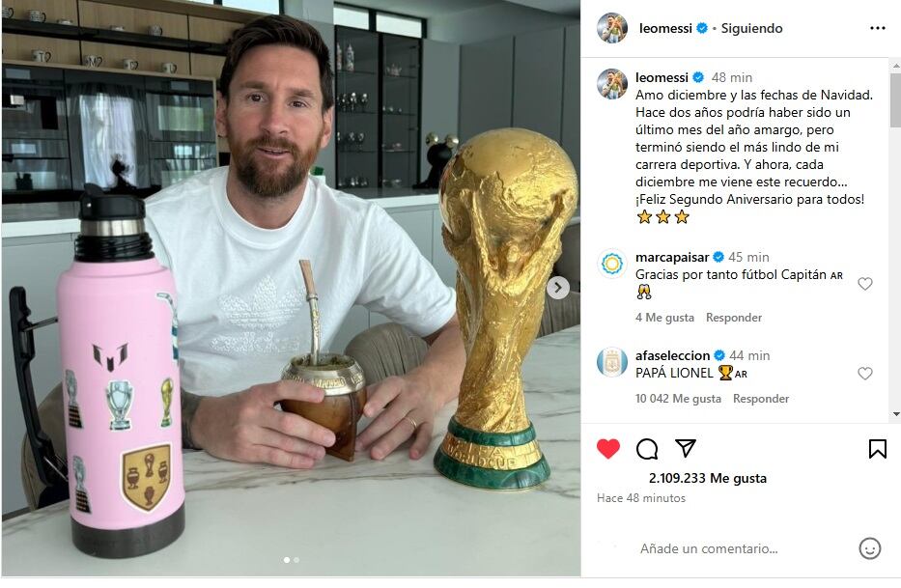Share the post with the paper plane icon
901x588 pixels.
686,448
